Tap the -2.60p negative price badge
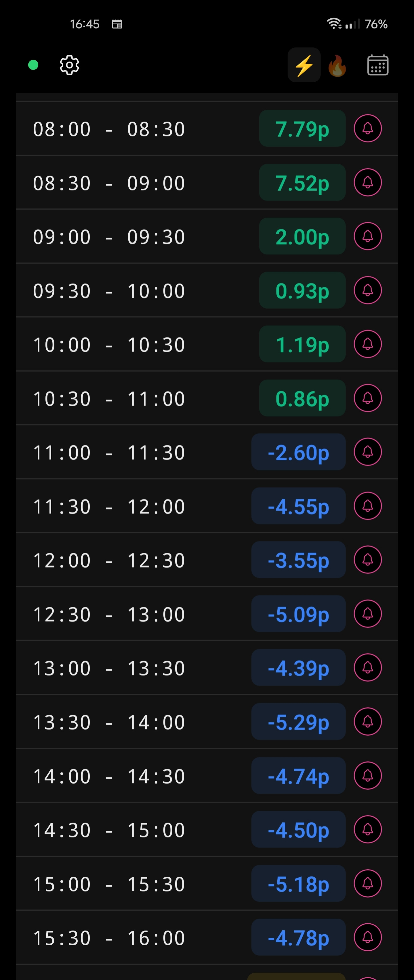This screenshot has width=414, height=980. tap(298, 452)
